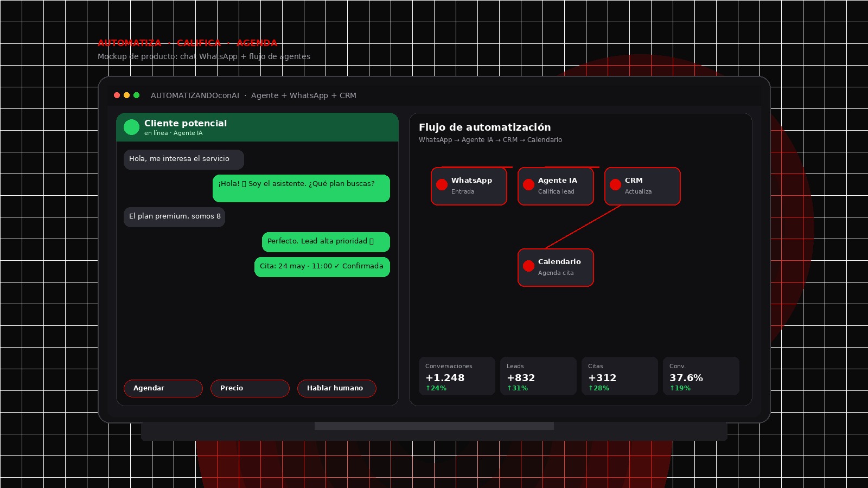Click message 'El plan premium, somos 8'
The width and height of the screenshot is (868, 488).
pyautogui.click(x=174, y=217)
